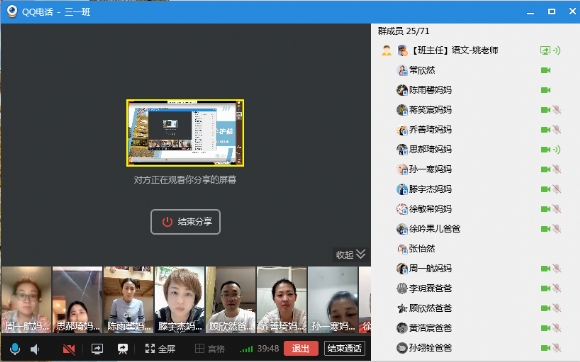Mute the microphone in bottom toolbar

15,348
